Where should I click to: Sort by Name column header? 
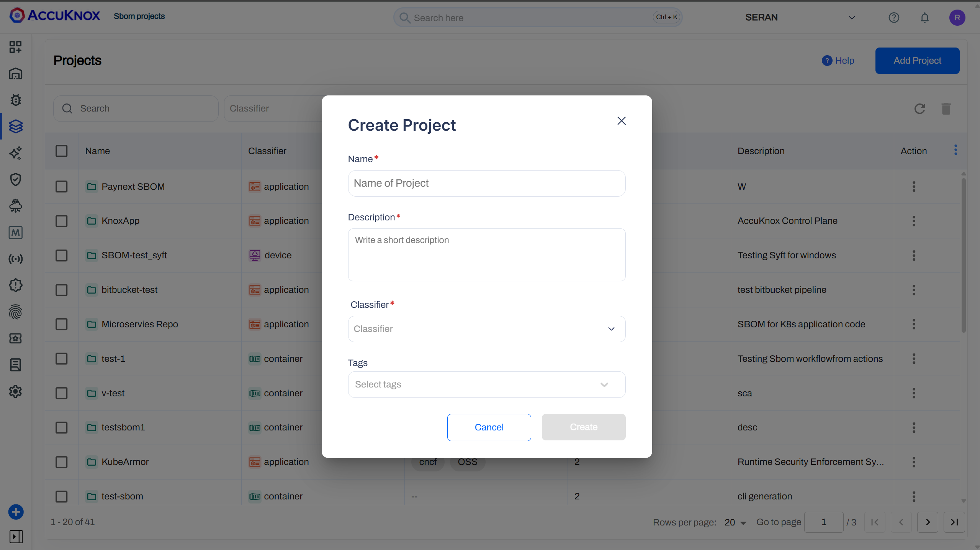point(98,151)
